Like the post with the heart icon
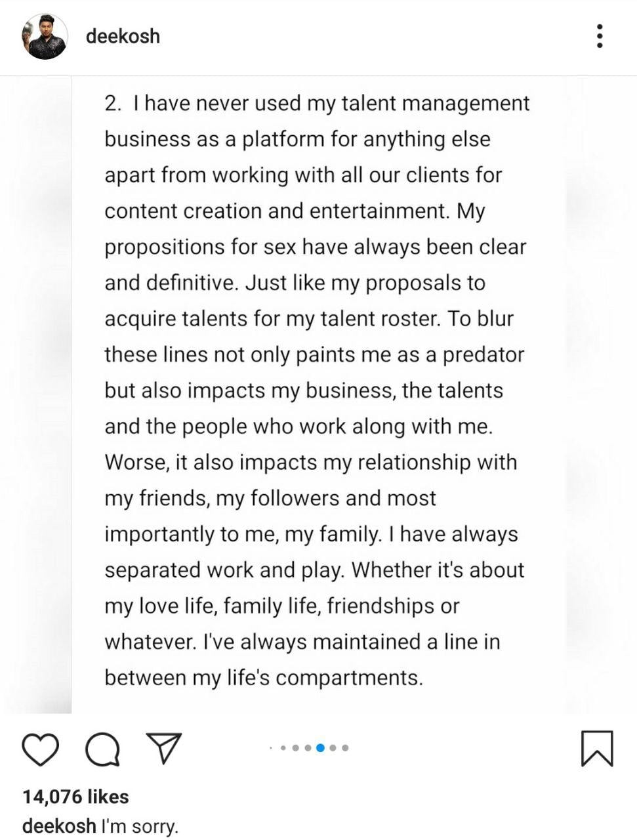The width and height of the screenshot is (637, 840). pyautogui.click(x=41, y=749)
